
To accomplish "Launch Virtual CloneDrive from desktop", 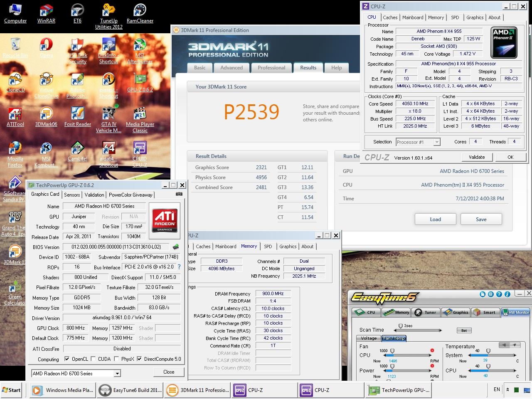I will pos(46,85).
